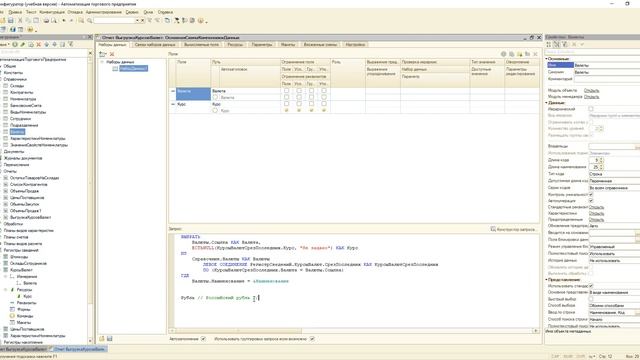Toggle the Автонумерация checkbox
Viewport: 640px width, 360px height.
(591, 201)
